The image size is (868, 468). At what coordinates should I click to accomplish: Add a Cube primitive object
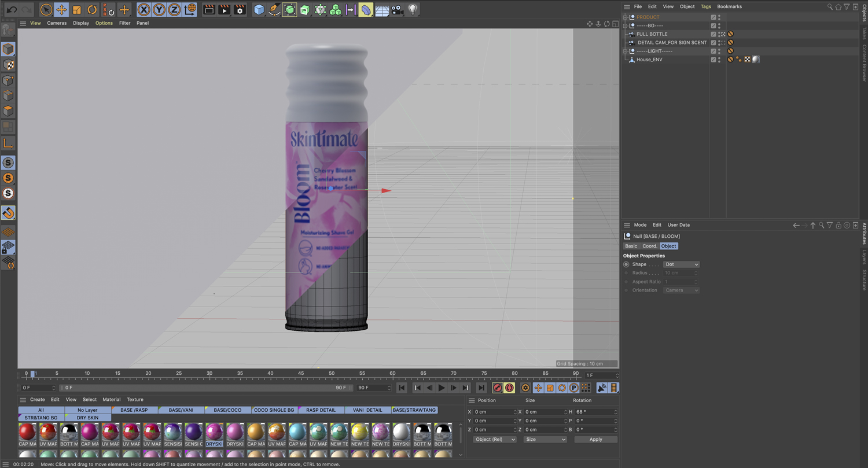coord(259,10)
